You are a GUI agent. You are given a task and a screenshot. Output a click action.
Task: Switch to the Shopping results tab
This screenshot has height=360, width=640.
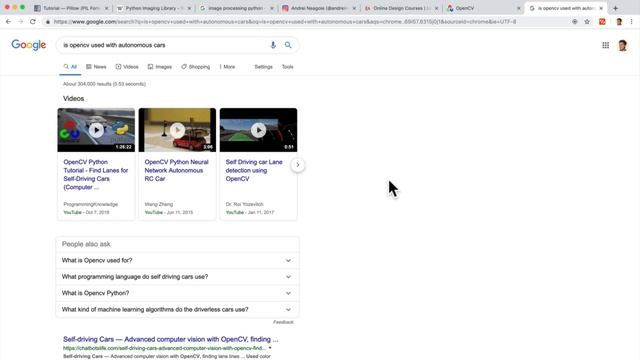[x=196, y=67]
